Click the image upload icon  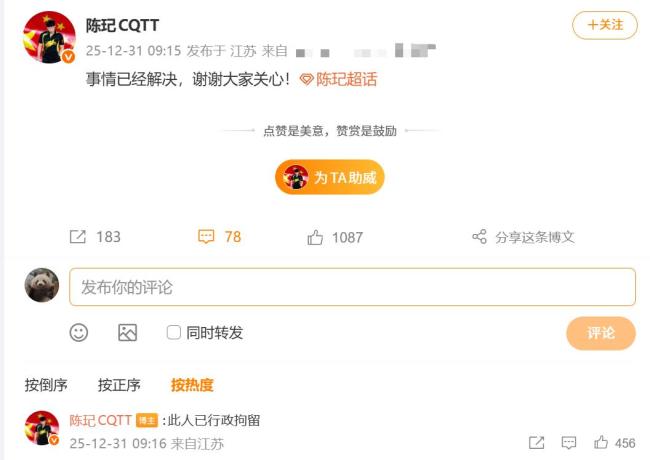127,332
